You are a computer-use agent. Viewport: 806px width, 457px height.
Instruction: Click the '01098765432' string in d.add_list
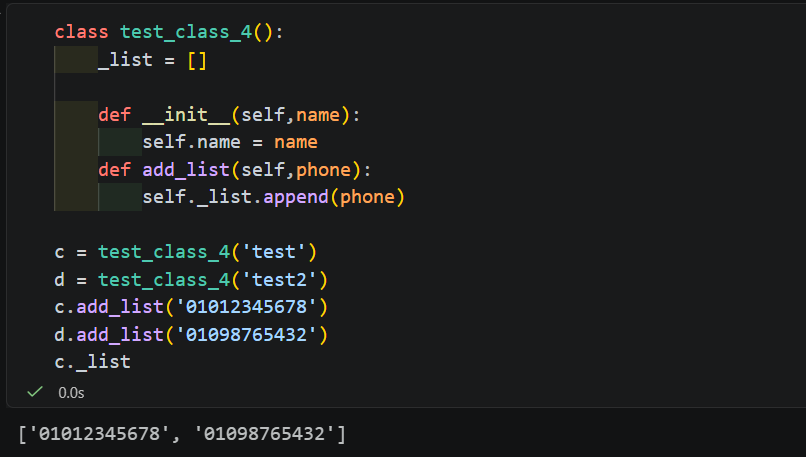(x=246, y=335)
